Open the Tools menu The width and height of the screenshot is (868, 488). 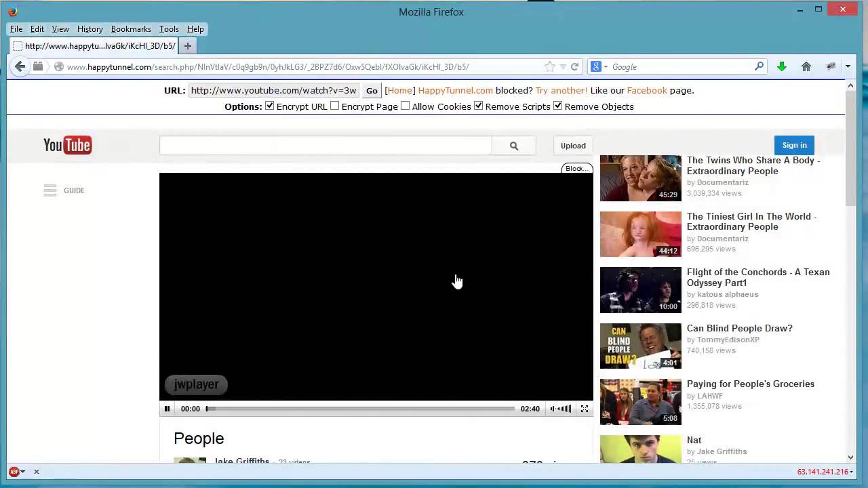[x=169, y=29]
